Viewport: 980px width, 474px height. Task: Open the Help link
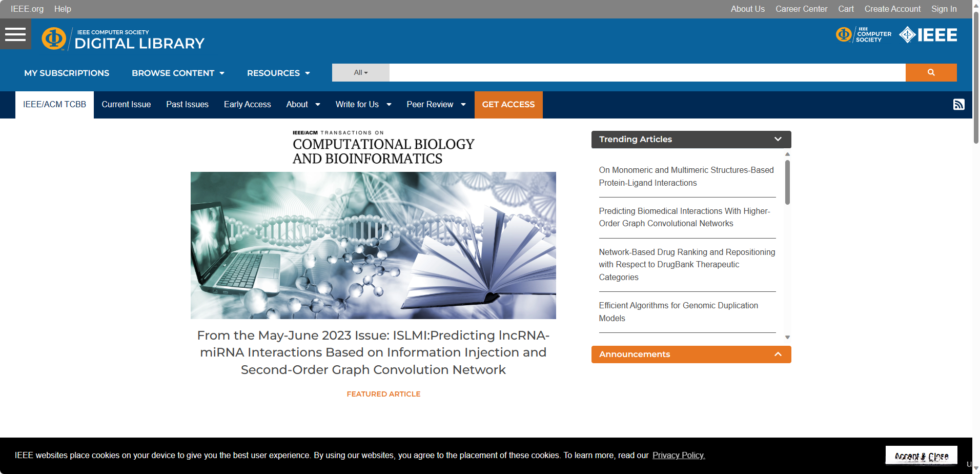pos(63,9)
